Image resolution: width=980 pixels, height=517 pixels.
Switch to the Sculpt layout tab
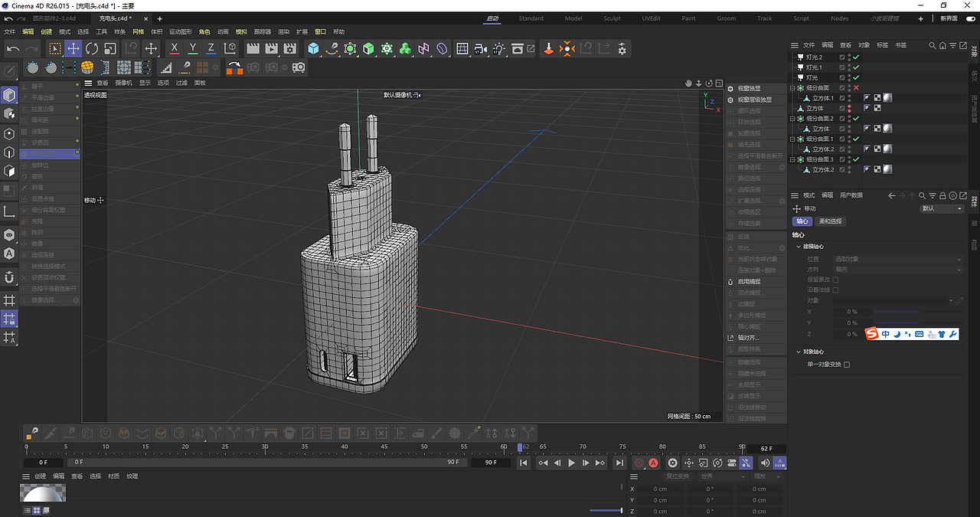click(612, 18)
